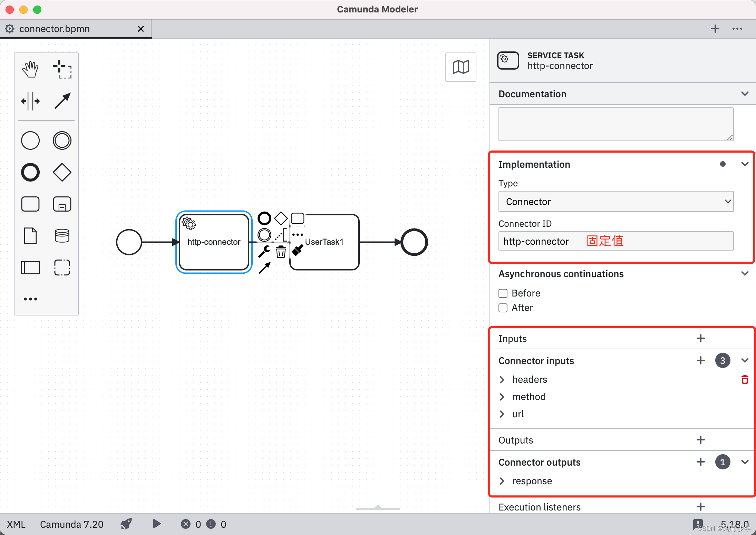Open more append options in context pad
756x535 pixels.
click(x=298, y=235)
